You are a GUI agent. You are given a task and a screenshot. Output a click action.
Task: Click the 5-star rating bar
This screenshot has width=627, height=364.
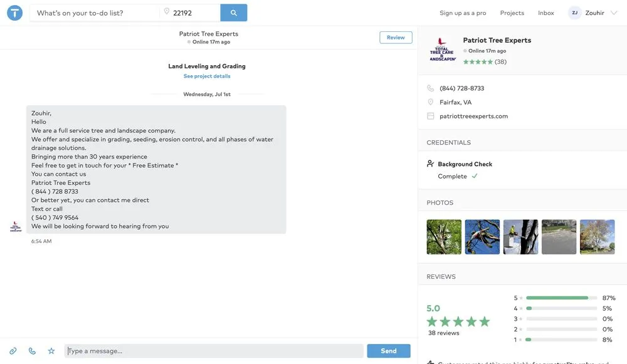click(x=561, y=298)
